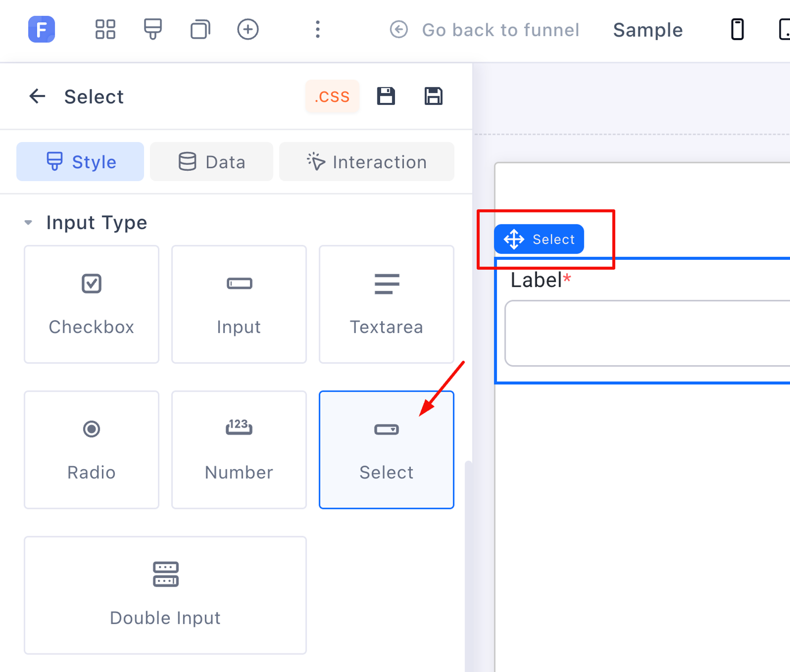Switch to the Interaction tab
Screen dimensions: 790x672
366,162
